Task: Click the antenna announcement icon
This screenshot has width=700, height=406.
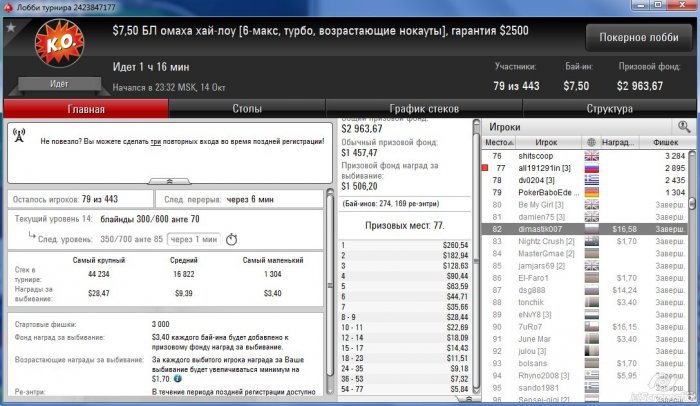Action: 19,135
